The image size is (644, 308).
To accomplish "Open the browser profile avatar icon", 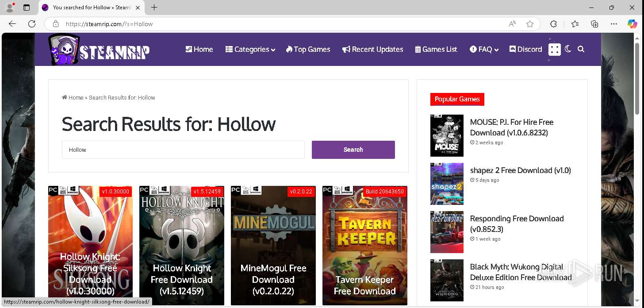I will [x=10, y=7].
